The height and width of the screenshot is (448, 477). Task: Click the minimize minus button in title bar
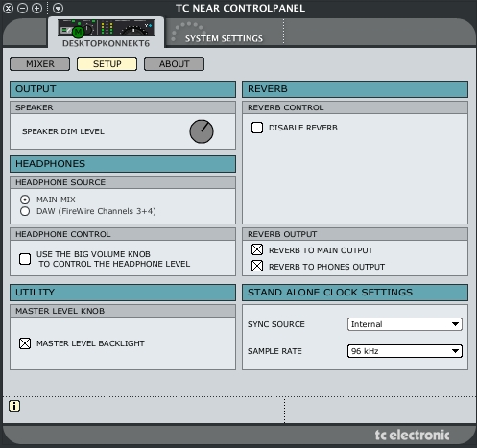click(x=22, y=8)
